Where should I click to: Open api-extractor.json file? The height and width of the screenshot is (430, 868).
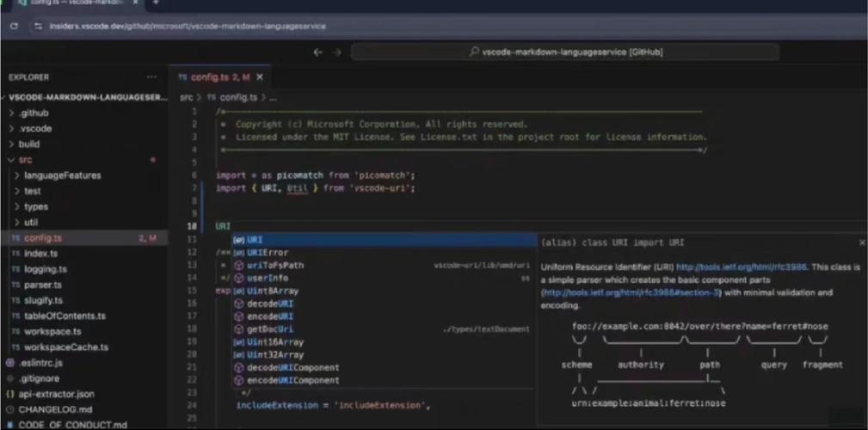click(x=84, y=394)
